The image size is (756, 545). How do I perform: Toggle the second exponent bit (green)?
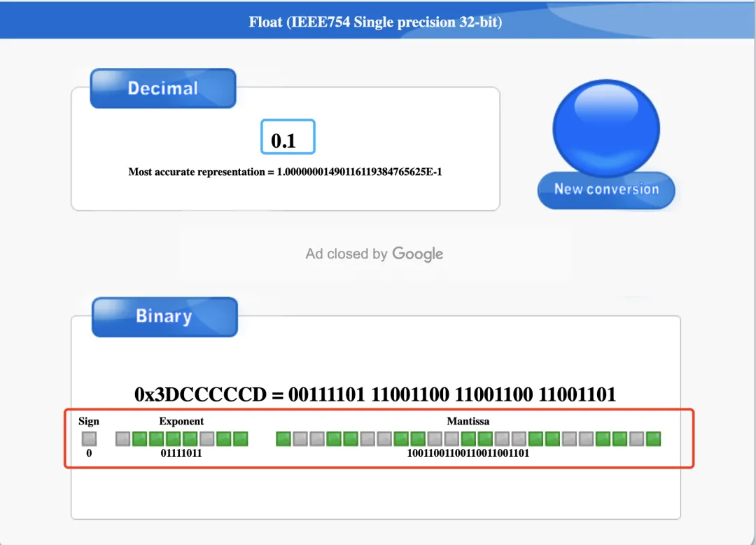(x=140, y=439)
